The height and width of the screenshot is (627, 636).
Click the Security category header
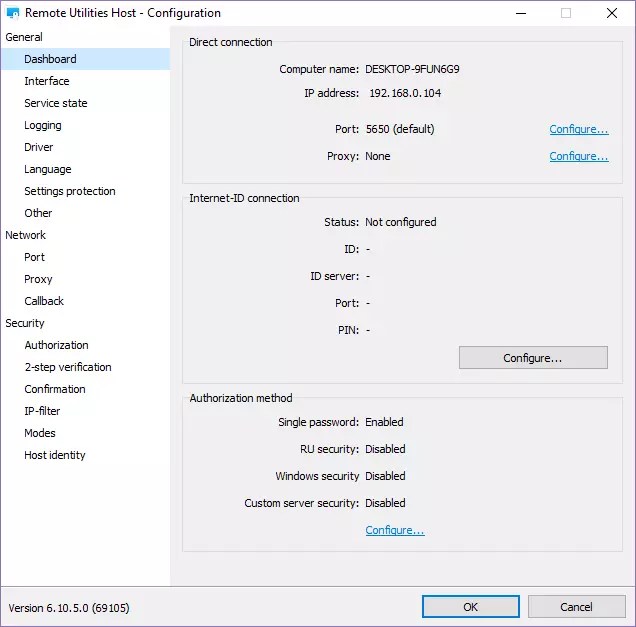25,323
